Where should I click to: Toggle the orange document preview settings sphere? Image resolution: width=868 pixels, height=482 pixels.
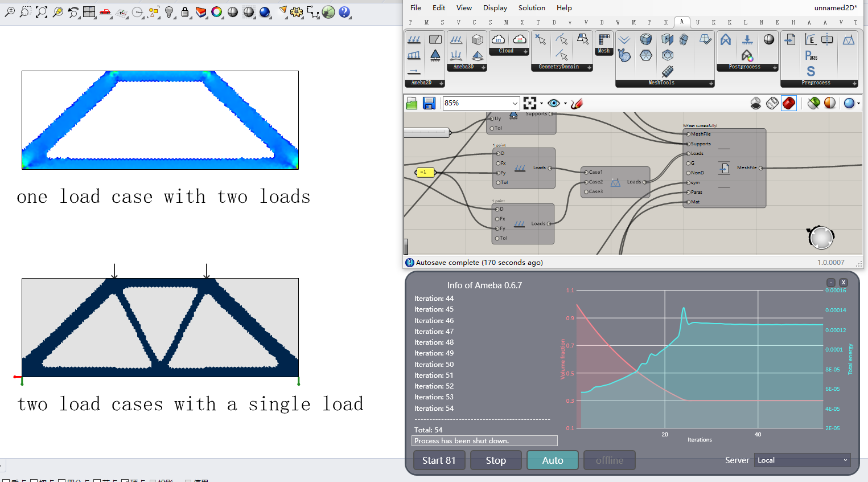830,103
